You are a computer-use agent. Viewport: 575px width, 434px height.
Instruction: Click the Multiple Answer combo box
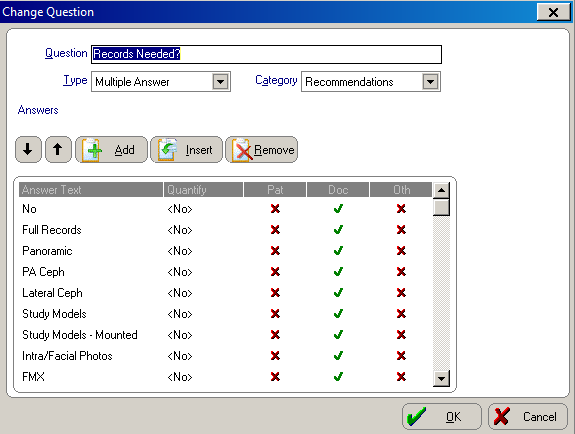[x=161, y=81]
